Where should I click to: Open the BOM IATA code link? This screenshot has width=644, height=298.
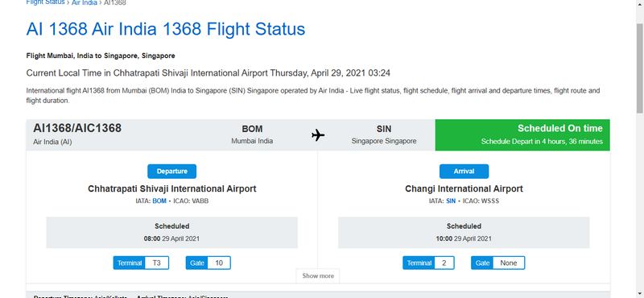point(159,201)
